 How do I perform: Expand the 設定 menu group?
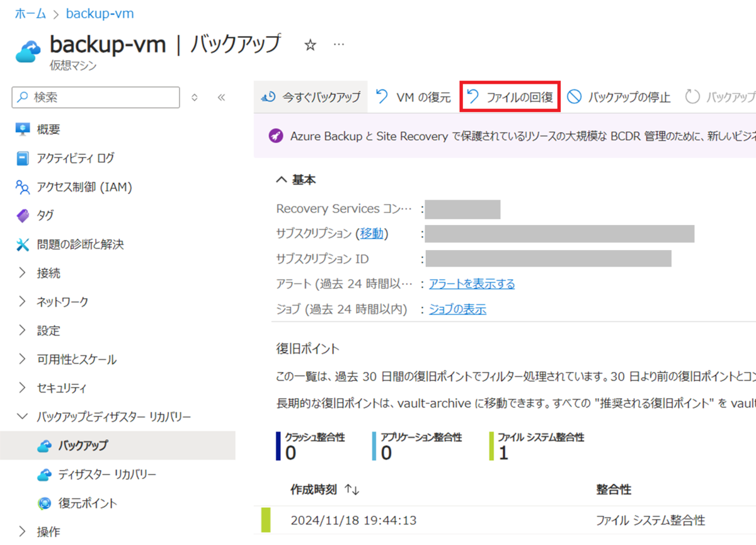pyautogui.click(x=23, y=330)
